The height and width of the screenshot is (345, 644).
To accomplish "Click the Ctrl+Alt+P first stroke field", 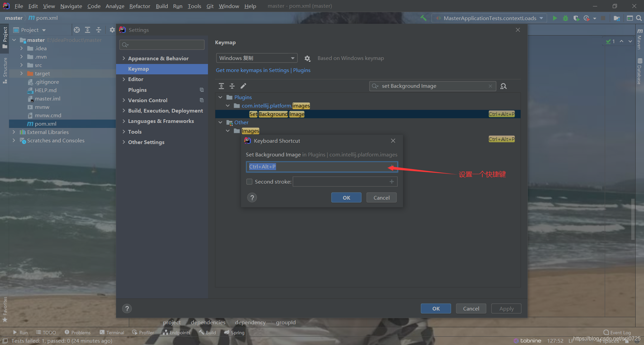I will pyautogui.click(x=322, y=166).
